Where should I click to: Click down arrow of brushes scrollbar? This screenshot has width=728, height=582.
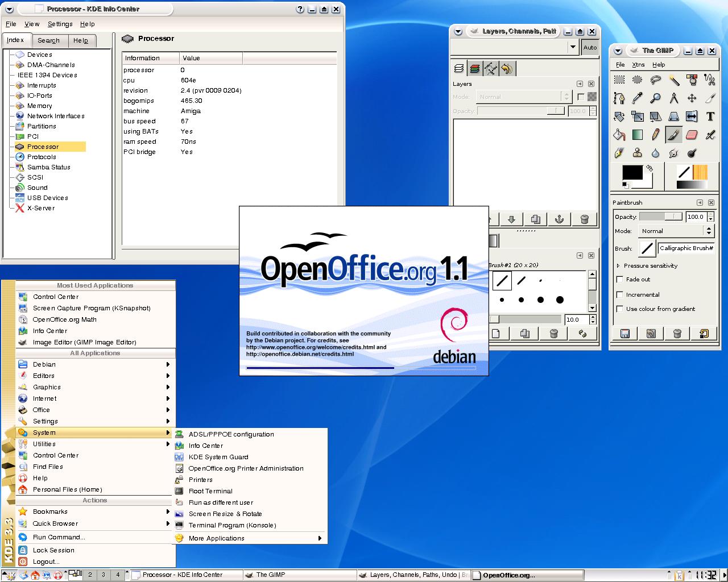(592, 307)
